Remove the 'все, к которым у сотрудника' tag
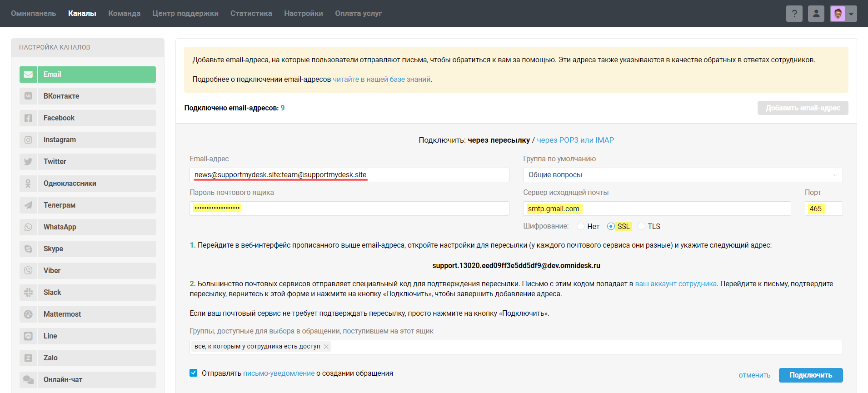 tap(326, 347)
